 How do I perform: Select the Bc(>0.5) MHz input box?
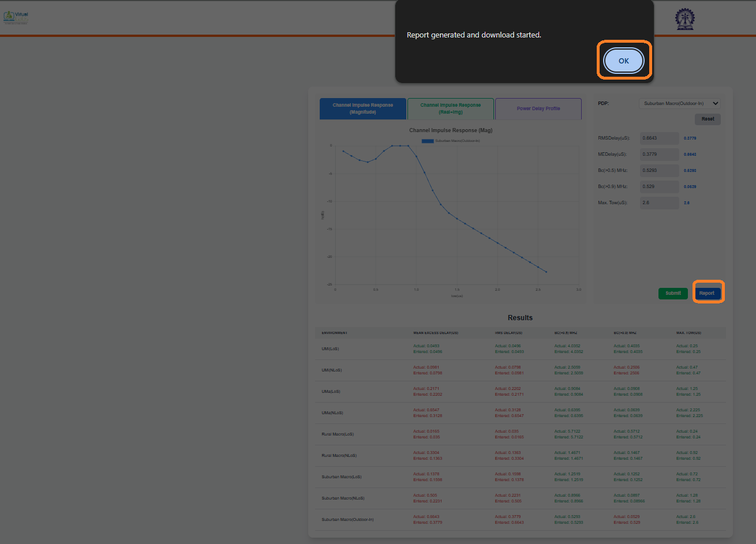[x=660, y=171]
